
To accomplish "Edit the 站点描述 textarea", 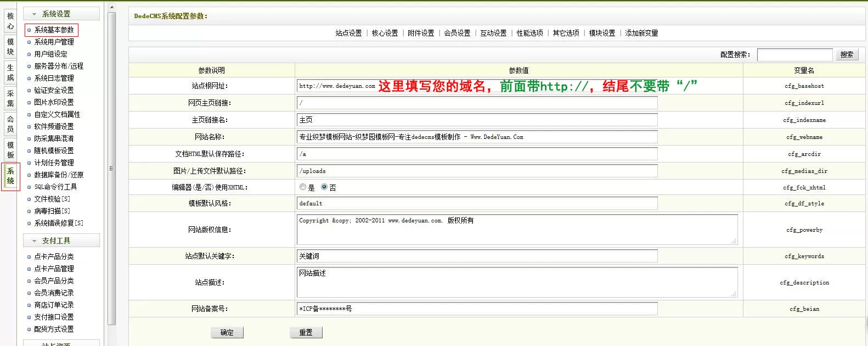I will click(517, 282).
